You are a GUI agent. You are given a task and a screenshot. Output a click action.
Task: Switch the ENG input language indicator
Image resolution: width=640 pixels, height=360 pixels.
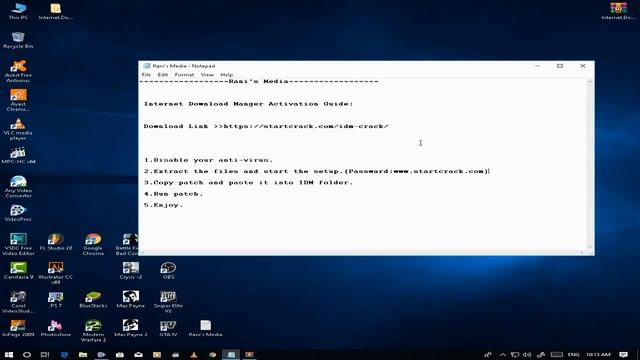click(x=573, y=355)
